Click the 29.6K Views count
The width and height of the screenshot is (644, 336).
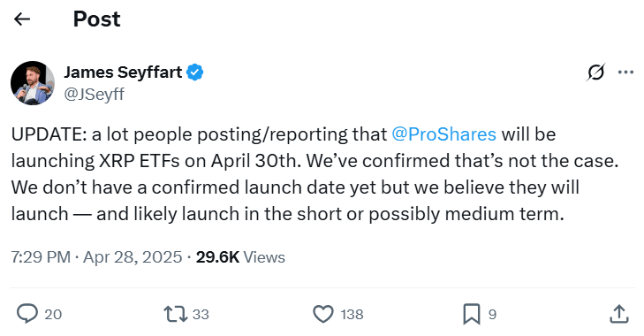coord(240,257)
